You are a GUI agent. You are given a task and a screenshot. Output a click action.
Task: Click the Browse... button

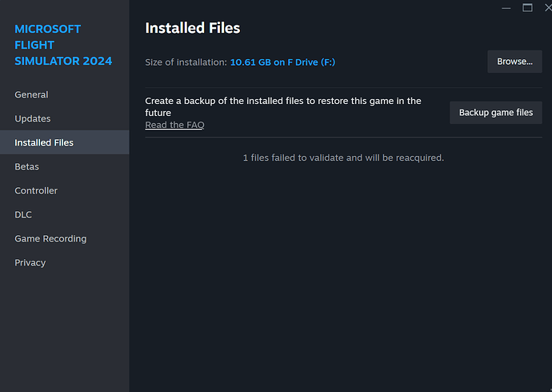pyautogui.click(x=514, y=62)
